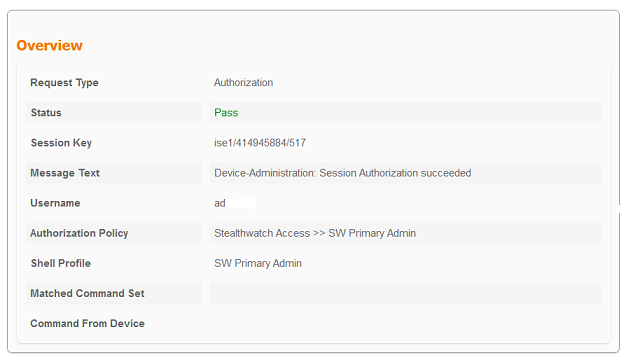Click Stealthwatch Access >> SW Primary Admin policy
The height and width of the screenshot is (360, 633).
pyautogui.click(x=315, y=233)
